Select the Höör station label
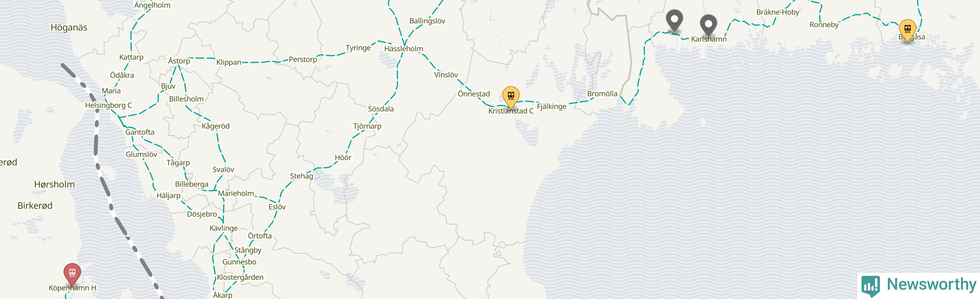 [343, 158]
